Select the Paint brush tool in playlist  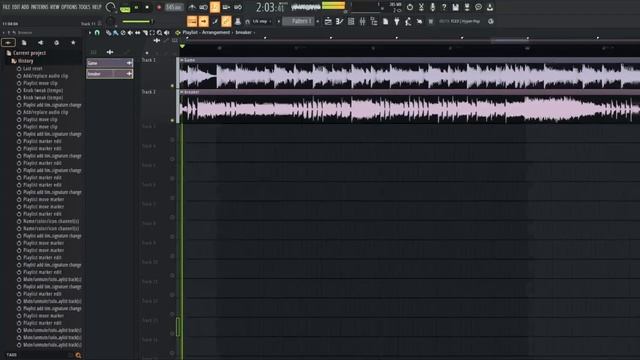pos(116,33)
